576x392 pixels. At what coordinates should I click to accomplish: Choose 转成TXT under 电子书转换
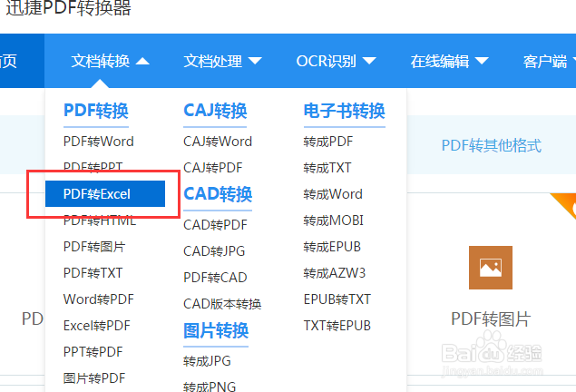pyautogui.click(x=327, y=168)
